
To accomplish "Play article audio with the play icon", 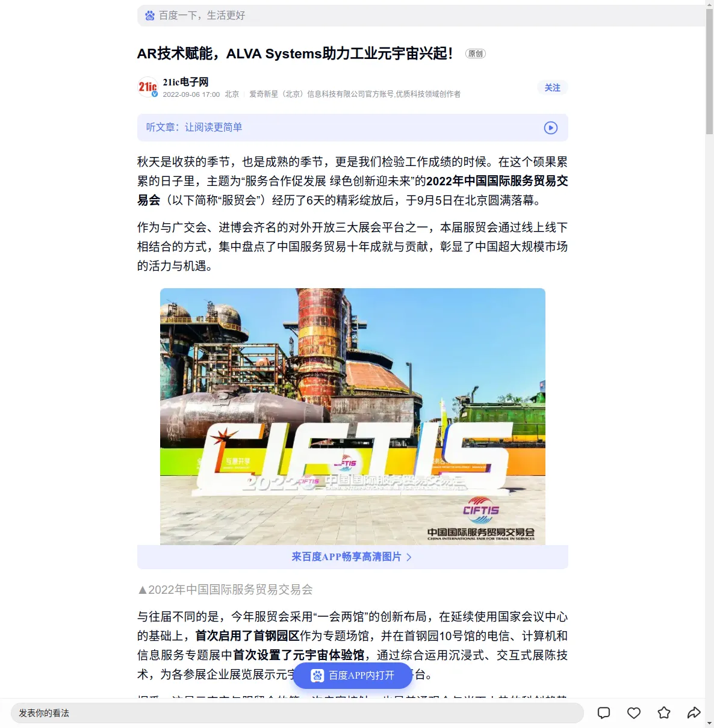I will click(551, 128).
